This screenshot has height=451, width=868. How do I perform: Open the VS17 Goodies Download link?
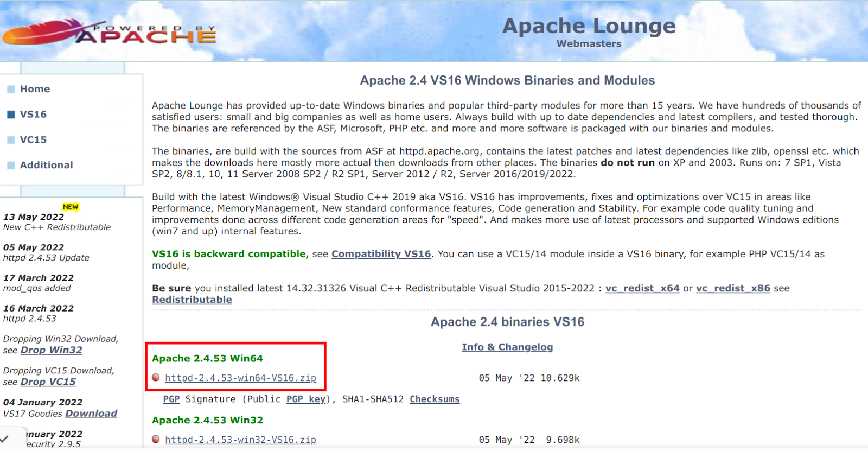click(91, 414)
